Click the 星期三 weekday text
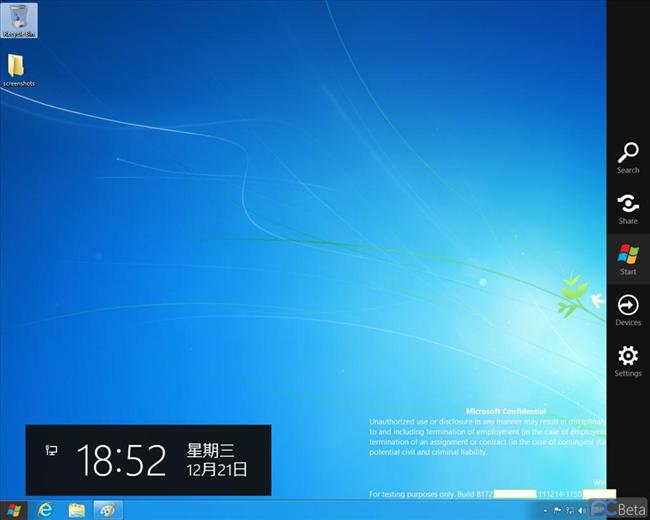 pyautogui.click(x=211, y=450)
